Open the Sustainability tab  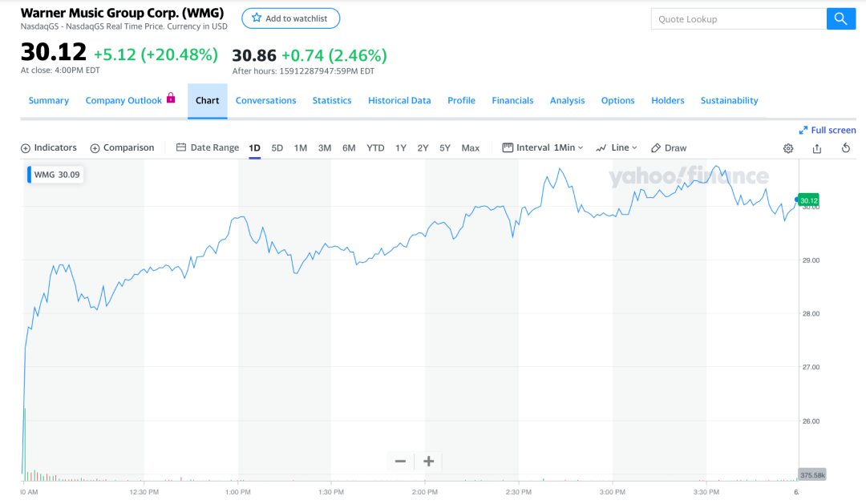tap(729, 100)
